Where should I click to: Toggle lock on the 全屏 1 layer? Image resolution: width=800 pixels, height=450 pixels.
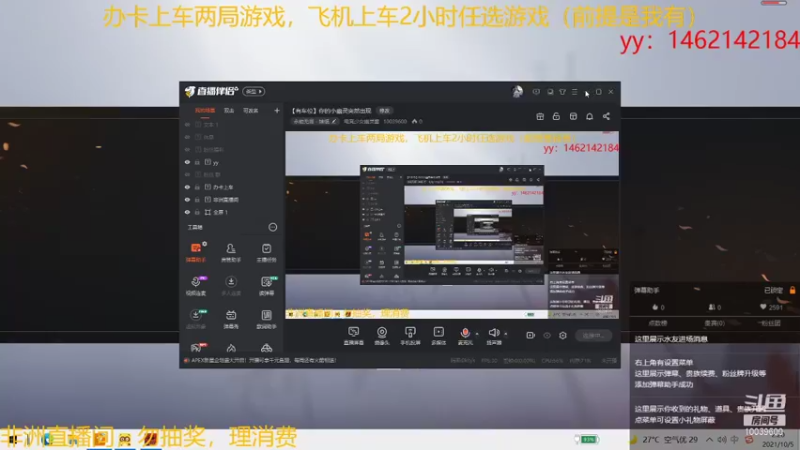tap(197, 212)
